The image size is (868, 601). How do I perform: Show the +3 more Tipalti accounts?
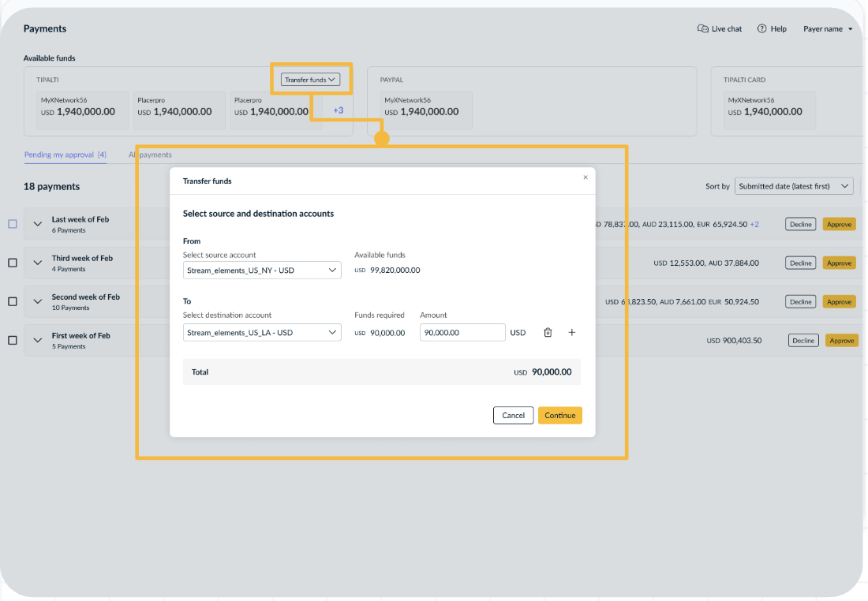[339, 110]
